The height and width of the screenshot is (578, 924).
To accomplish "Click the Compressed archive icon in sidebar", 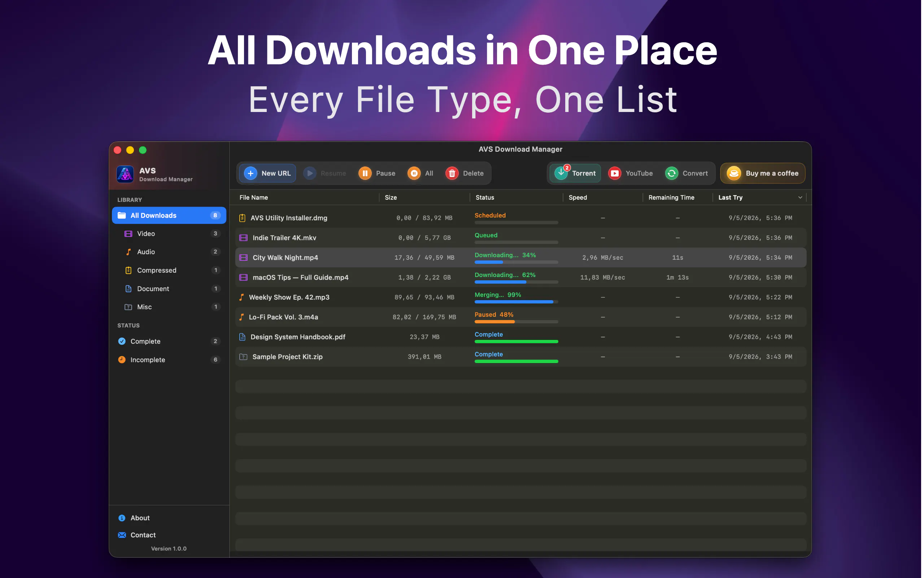I will point(128,271).
